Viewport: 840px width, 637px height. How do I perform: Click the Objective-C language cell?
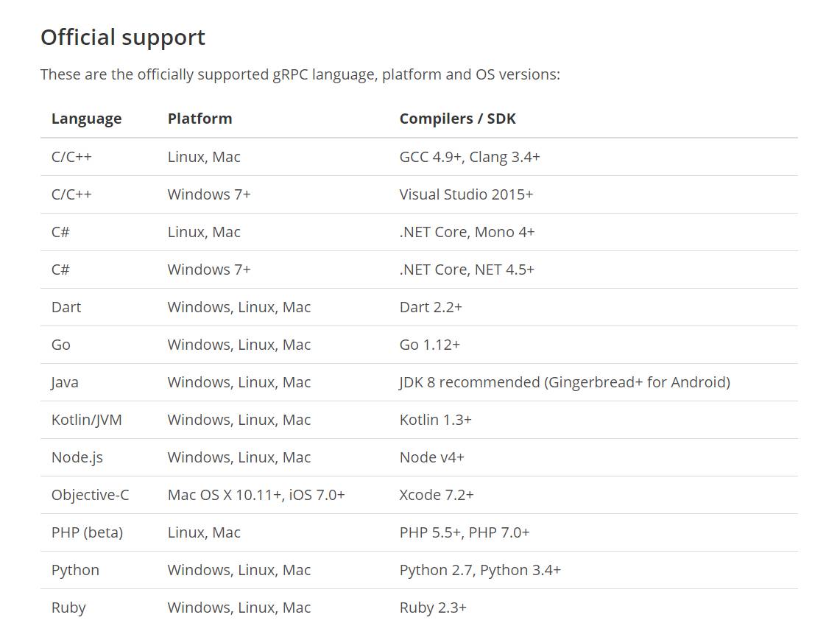[x=90, y=495]
